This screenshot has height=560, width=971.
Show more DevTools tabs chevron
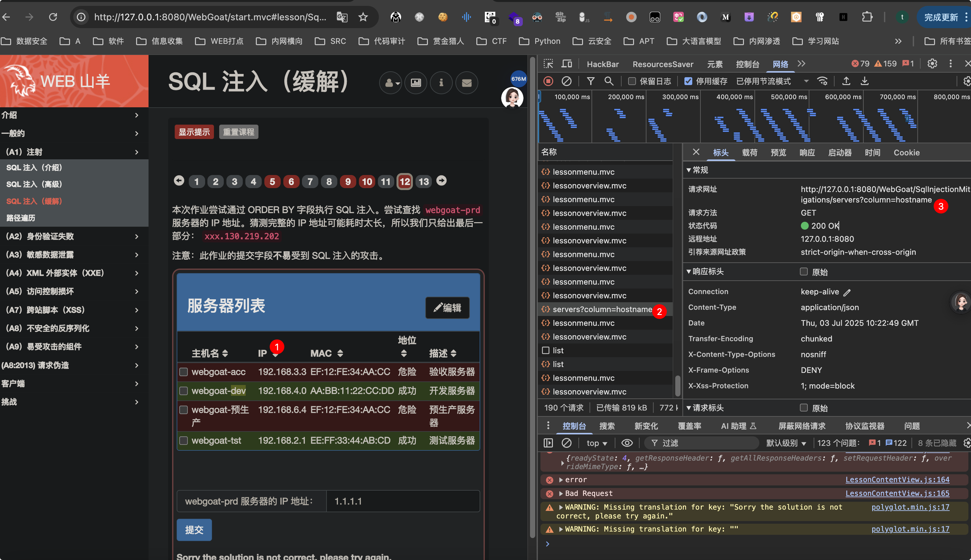802,64
